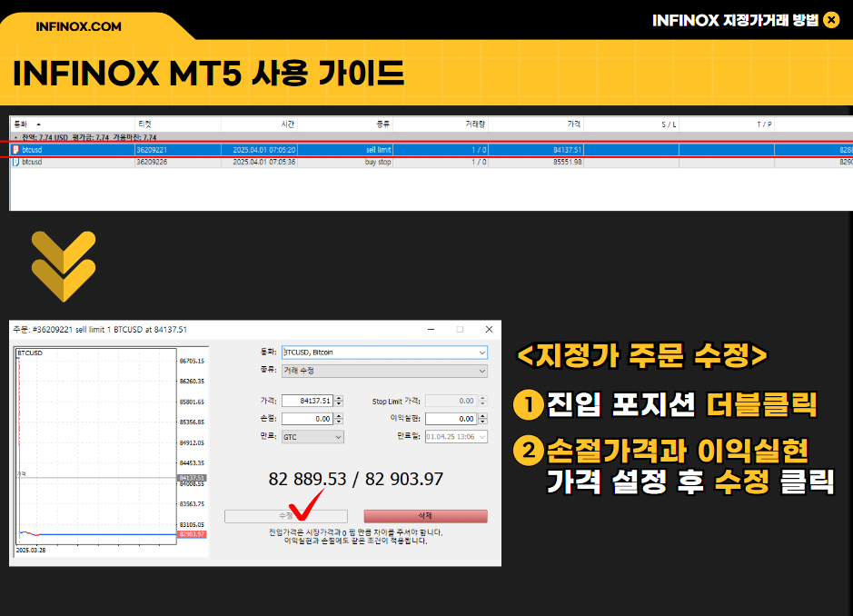Screen dimensions: 853x616
Task: Click the buy stop type cell
Action: point(345,162)
